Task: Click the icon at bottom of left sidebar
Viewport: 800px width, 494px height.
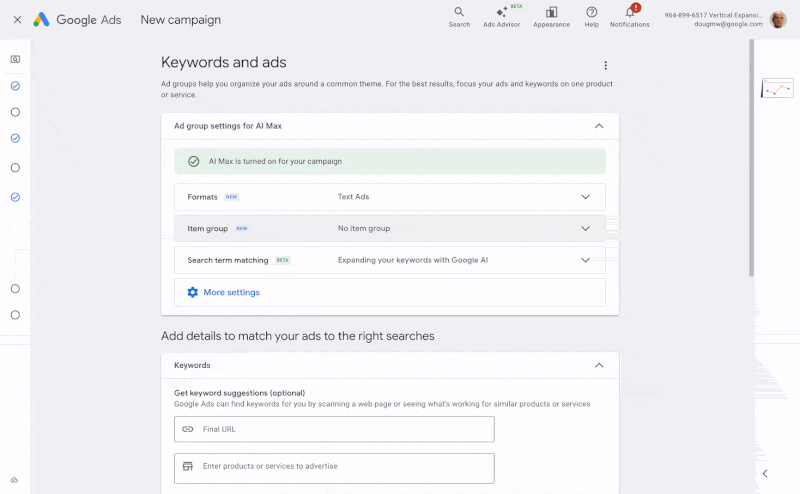Action: click(14, 480)
